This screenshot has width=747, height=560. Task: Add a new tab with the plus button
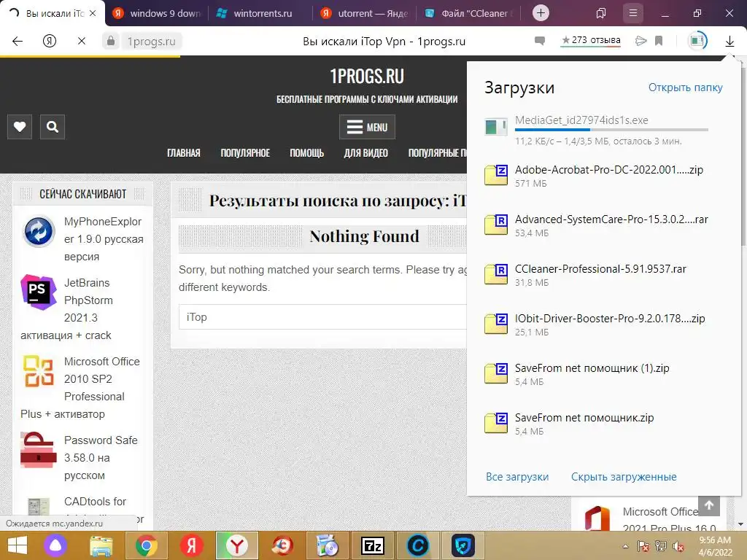point(541,13)
